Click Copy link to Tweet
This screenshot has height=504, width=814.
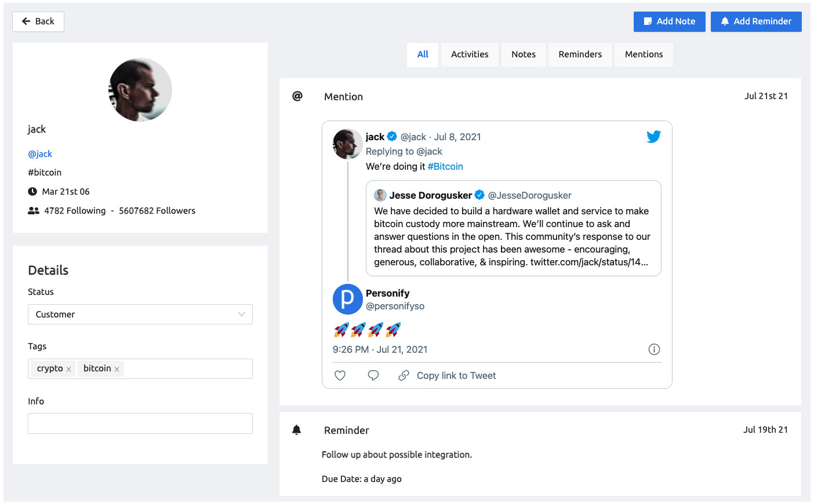click(x=456, y=375)
